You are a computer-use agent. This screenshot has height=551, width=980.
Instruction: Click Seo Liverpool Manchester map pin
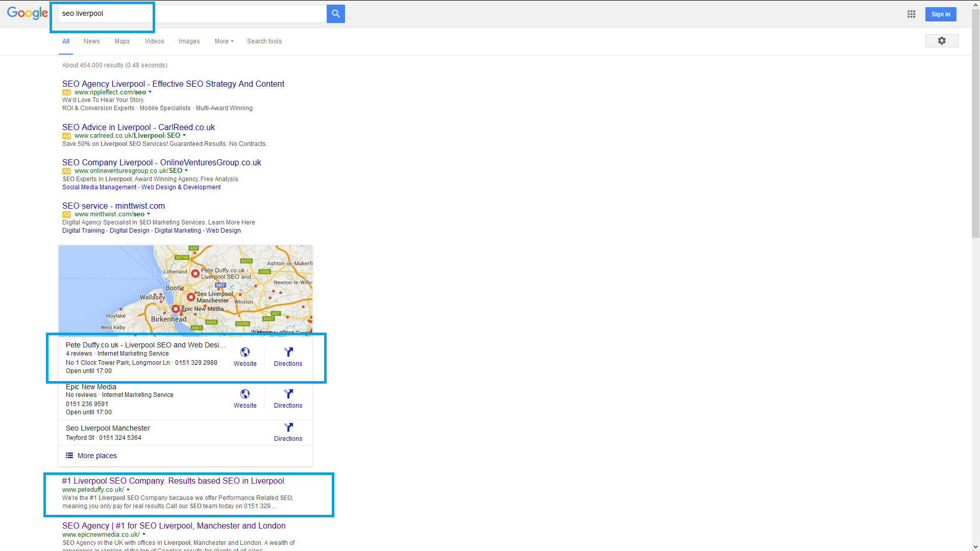[191, 296]
